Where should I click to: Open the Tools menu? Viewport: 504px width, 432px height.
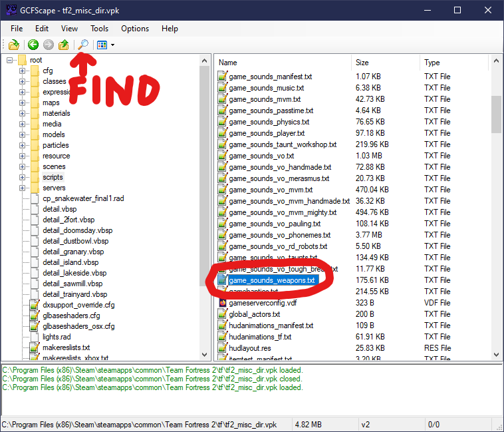click(x=99, y=29)
